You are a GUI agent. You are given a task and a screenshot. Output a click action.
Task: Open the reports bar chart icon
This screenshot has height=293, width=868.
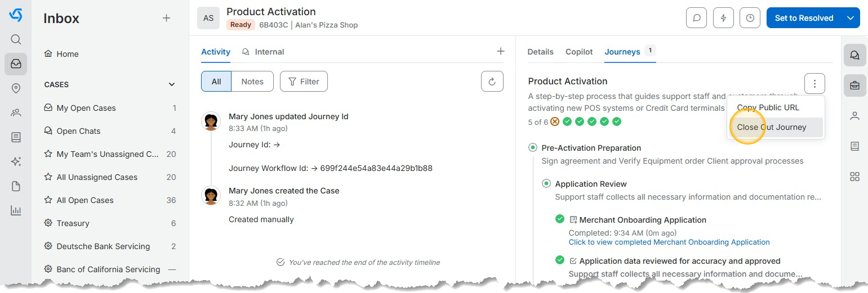click(x=16, y=211)
